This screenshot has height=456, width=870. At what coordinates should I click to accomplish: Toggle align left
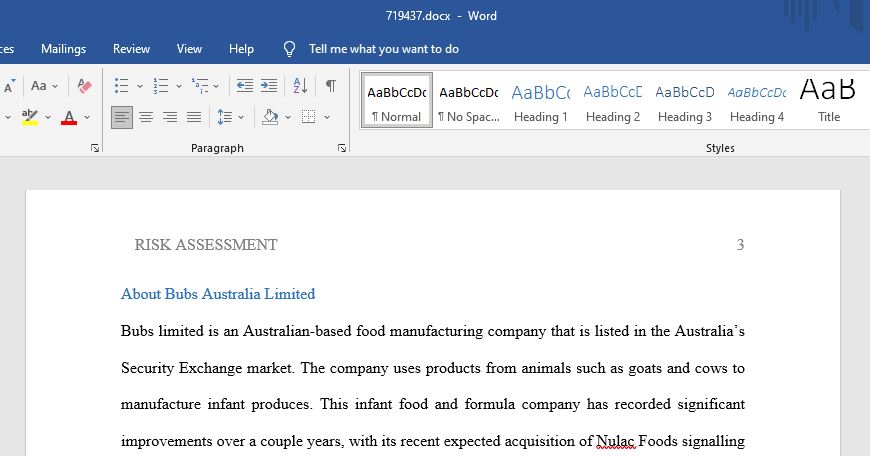pyautogui.click(x=122, y=117)
